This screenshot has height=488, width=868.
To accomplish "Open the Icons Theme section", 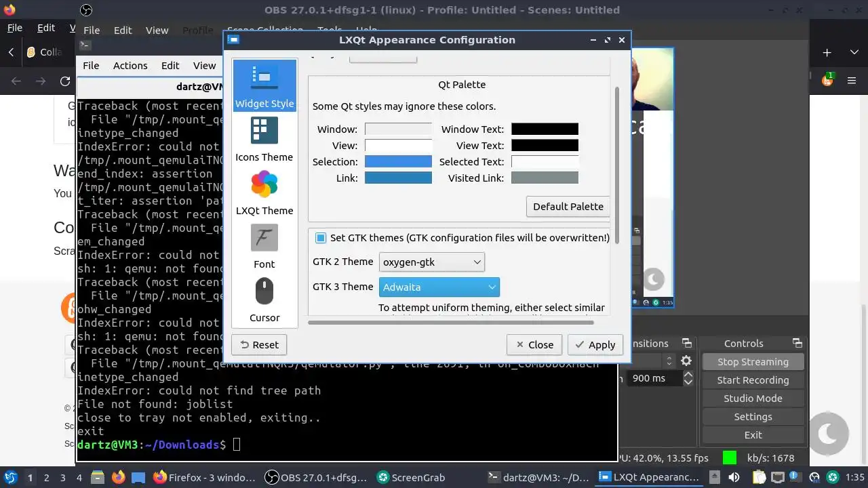I will pyautogui.click(x=264, y=139).
